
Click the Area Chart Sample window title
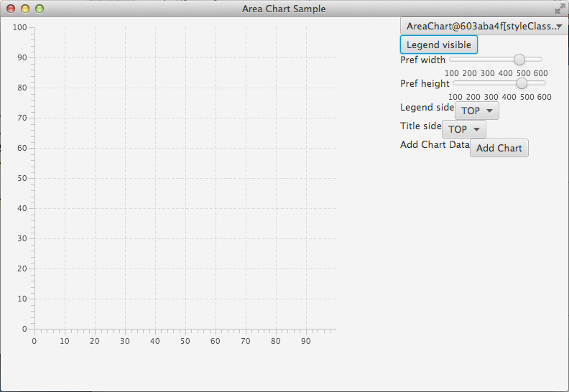coord(284,9)
